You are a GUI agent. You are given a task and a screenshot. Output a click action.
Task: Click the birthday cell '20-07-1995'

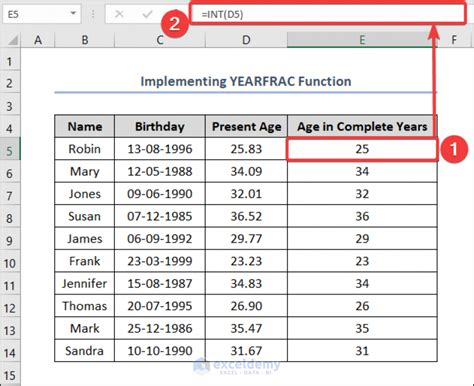point(160,306)
